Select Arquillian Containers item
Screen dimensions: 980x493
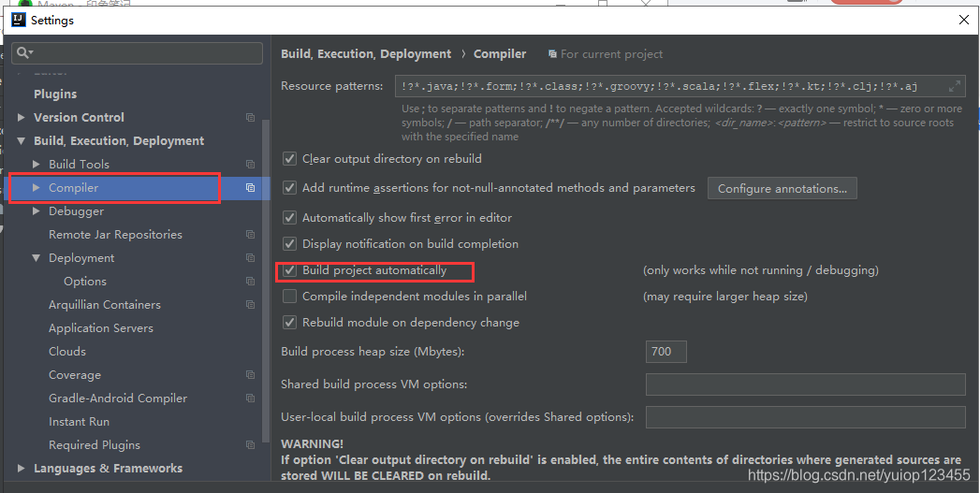coord(105,305)
